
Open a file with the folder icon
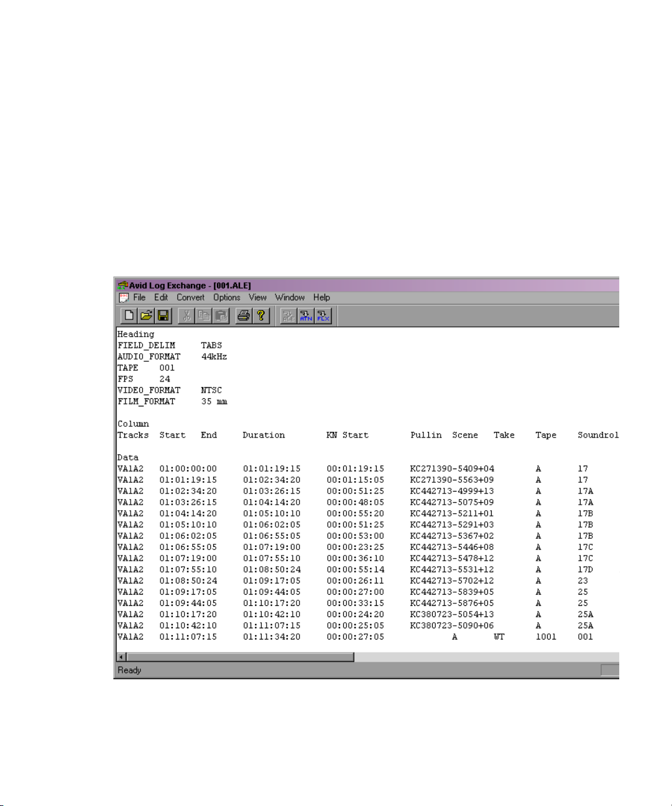click(146, 316)
